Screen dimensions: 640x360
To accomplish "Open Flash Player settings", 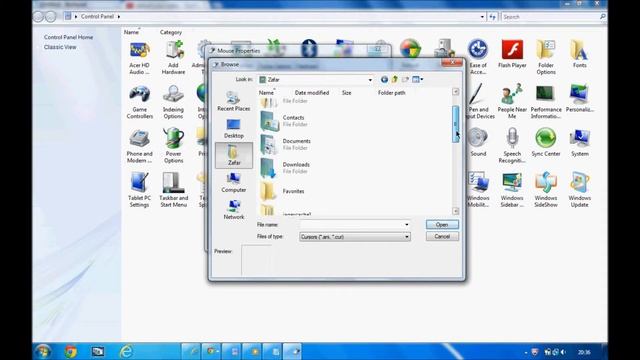I will [x=512, y=54].
